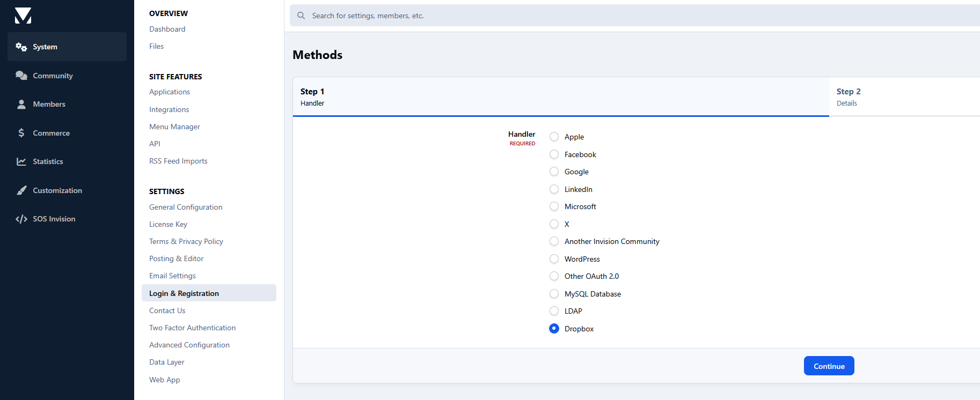This screenshot has height=400, width=980.
Task: Click the Customization paintbrush icon
Action: 21,190
